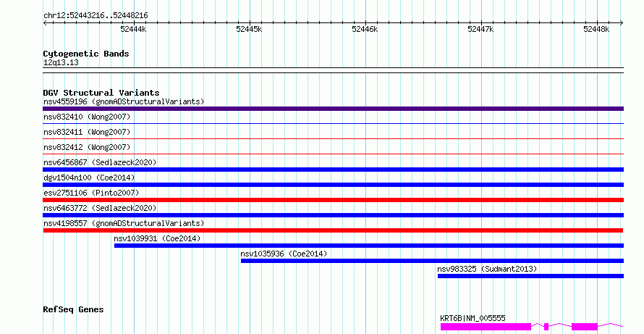Click the blue bar under nsv6456867
This screenshot has height=334, width=644.
pyautogui.click(x=333, y=170)
